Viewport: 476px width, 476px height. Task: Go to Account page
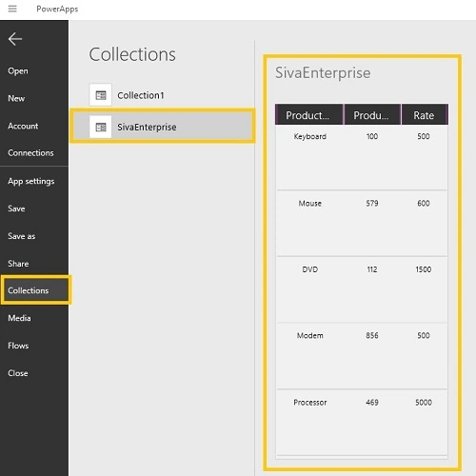pos(23,126)
